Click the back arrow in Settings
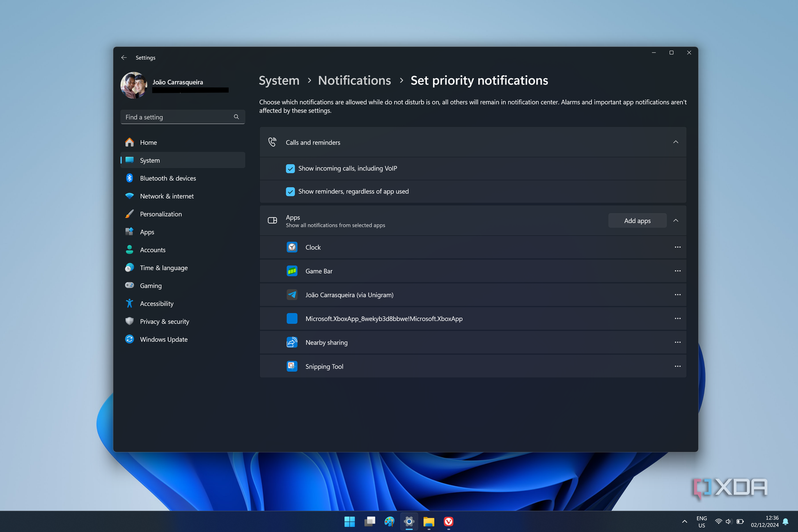 click(124, 58)
